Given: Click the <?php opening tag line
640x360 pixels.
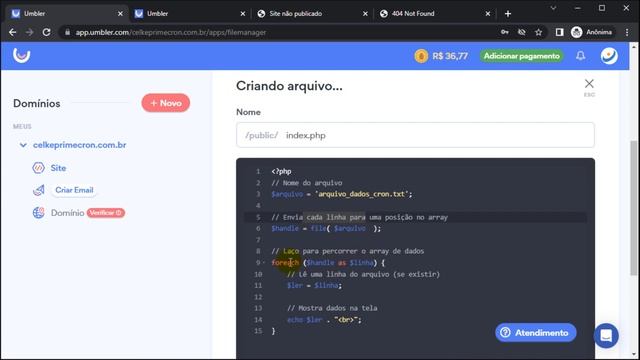Looking at the screenshot, I should pyautogui.click(x=281, y=171).
